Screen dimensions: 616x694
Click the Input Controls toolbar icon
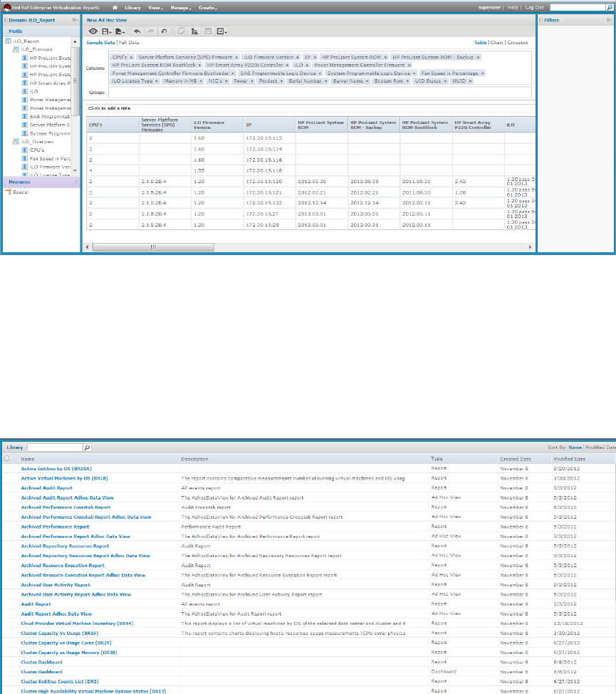208,31
